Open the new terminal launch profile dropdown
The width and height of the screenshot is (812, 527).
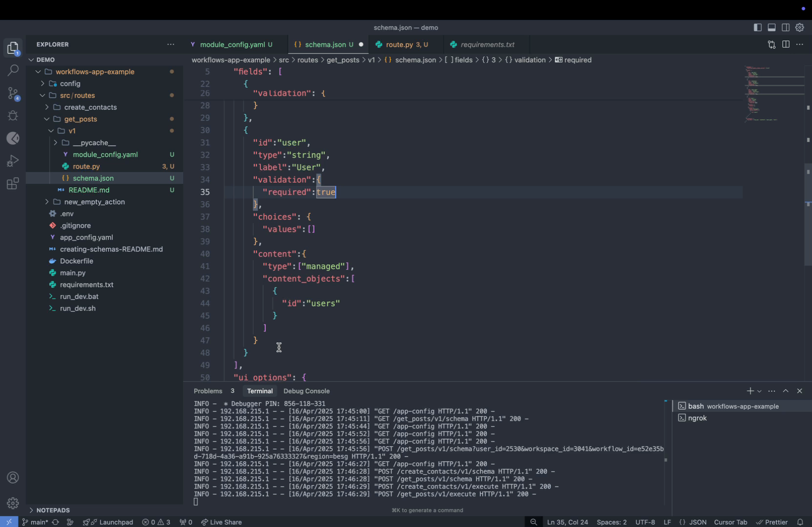point(759,391)
